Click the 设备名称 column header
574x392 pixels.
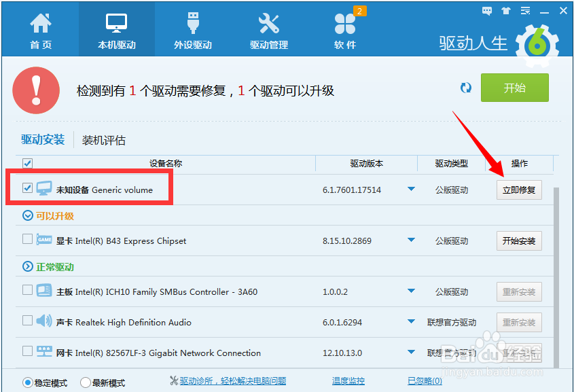(166, 164)
